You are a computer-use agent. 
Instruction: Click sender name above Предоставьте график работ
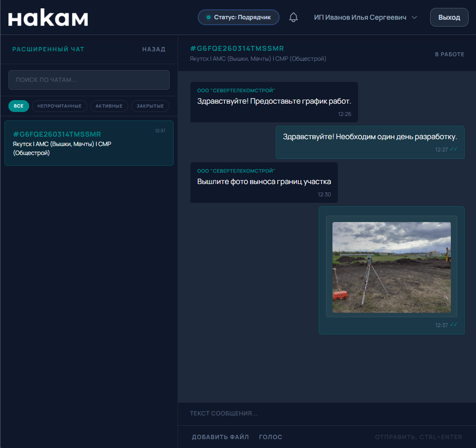[x=236, y=90]
